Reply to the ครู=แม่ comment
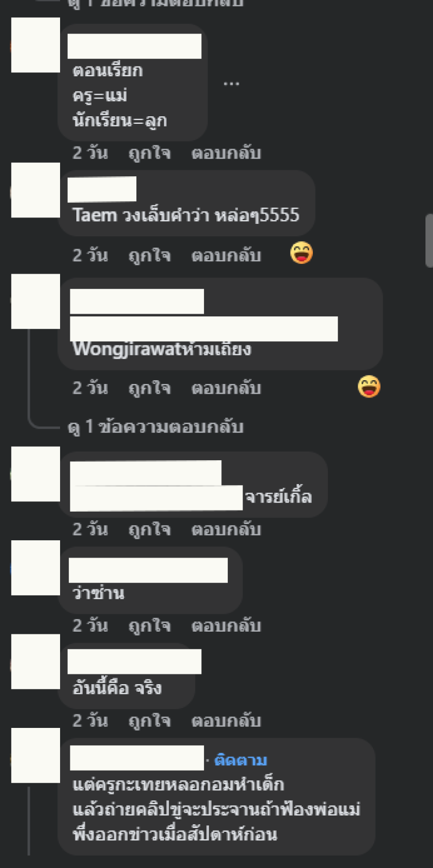The image size is (433, 868). tap(226, 153)
